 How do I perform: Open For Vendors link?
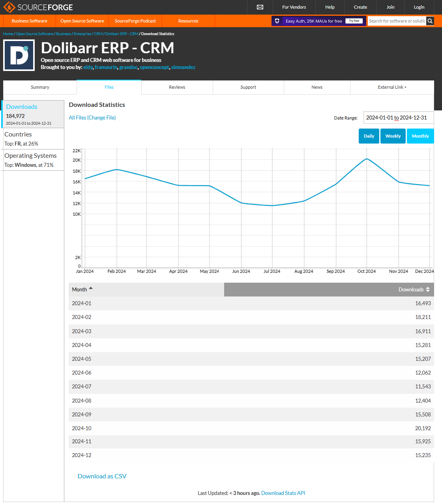coord(294,7)
